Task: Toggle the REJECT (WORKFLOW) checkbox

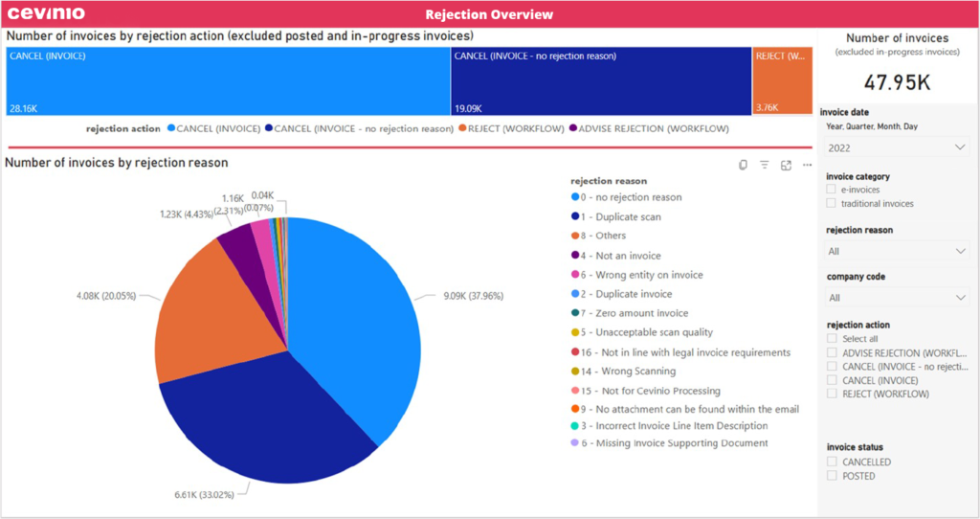Action: pyautogui.click(x=832, y=394)
